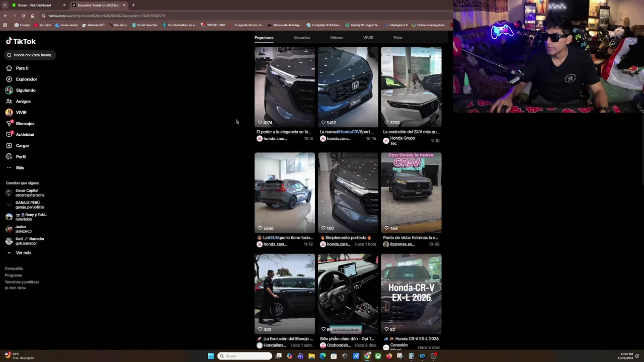The image size is (644, 362).
Task: Open the steering wheel interior video thumbnail
Action: click(348, 294)
